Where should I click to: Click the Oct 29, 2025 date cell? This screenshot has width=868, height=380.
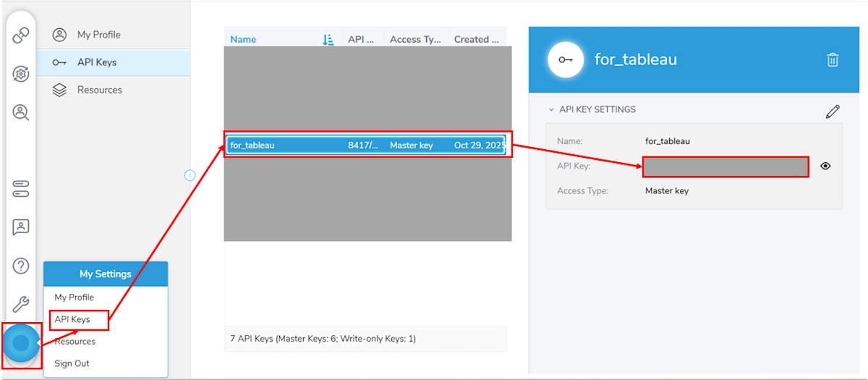click(480, 145)
